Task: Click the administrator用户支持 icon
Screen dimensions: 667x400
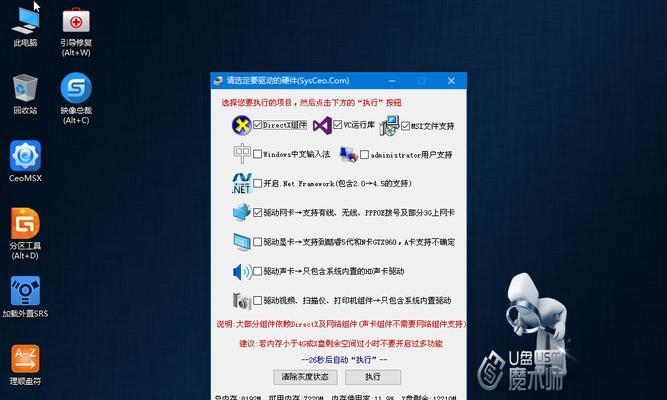Action: 349,154
